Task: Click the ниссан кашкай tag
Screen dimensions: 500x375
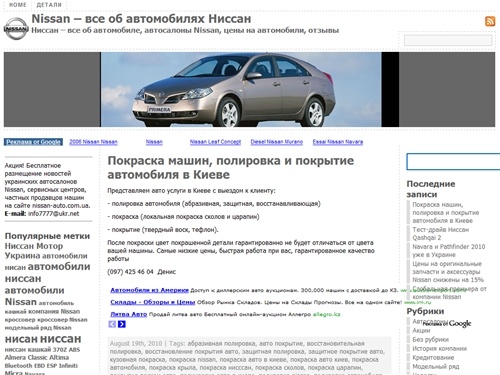Action: coord(28,350)
